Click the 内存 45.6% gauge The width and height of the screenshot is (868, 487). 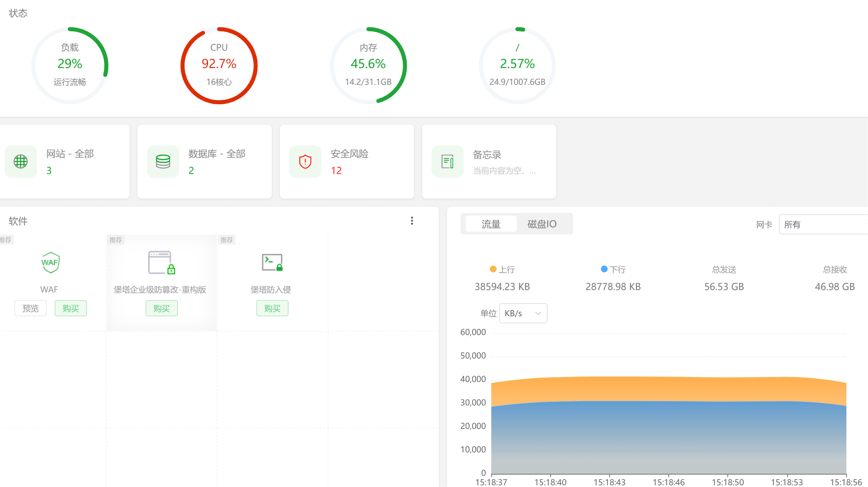pyautogui.click(x=368, y=65)
